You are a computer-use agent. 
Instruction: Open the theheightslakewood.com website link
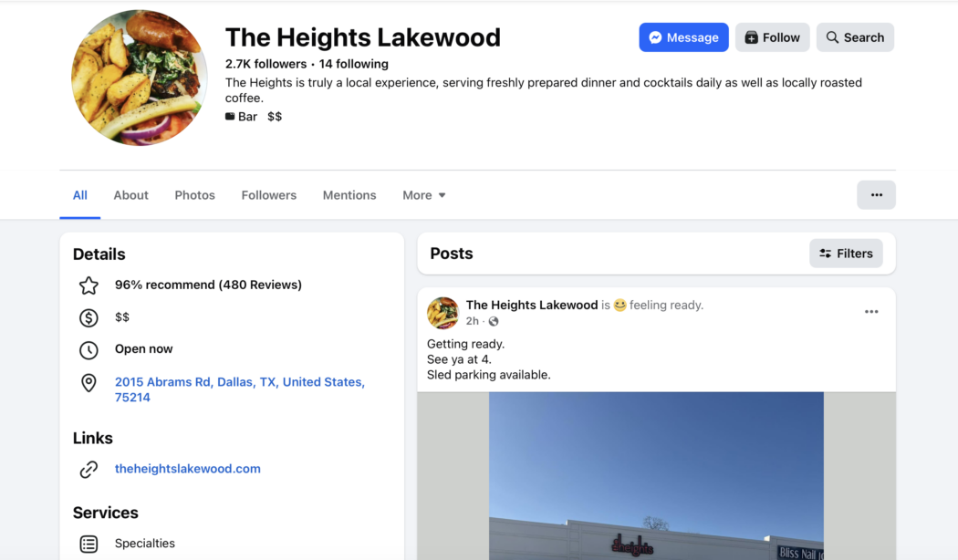coord(187,469)
